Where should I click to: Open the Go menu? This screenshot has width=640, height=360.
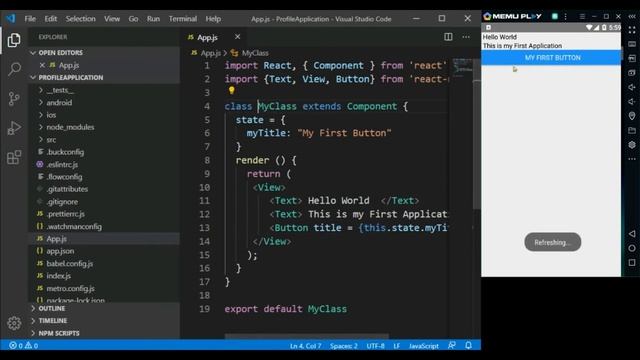133,19
